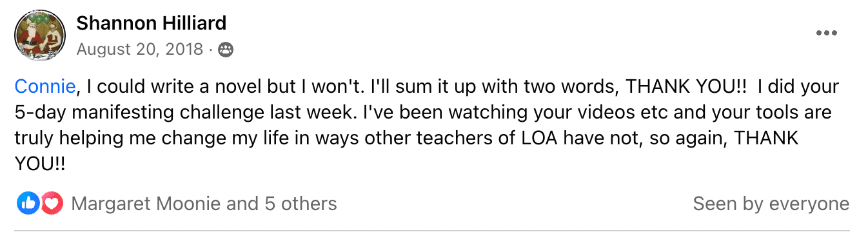Click the red Love heart reaction icon
This screenshot has width=868, height=241.
[x=52, y=204]
